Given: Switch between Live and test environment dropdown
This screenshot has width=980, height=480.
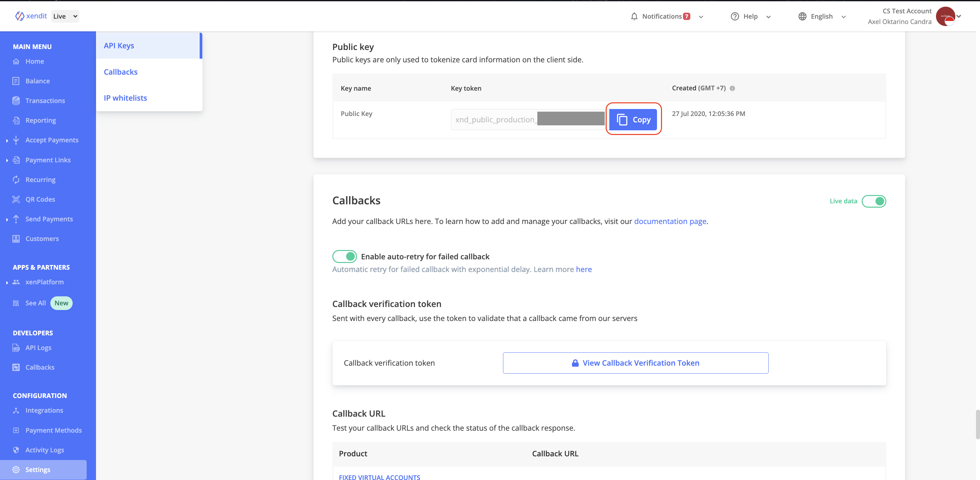Looking at the screenshot, I should pyautogui.click(x=65, y=16).
